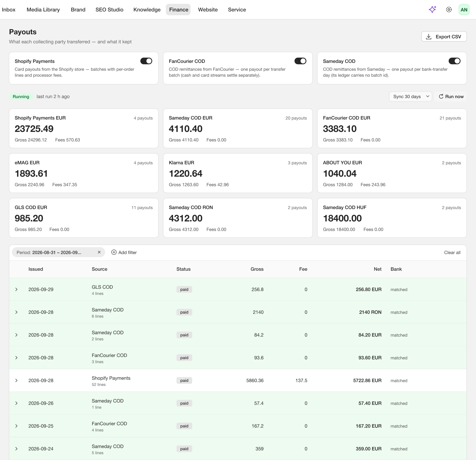Open the SEO Studio tab
The width and height of the screenshot is (476, 460).
tap(109, 10)
